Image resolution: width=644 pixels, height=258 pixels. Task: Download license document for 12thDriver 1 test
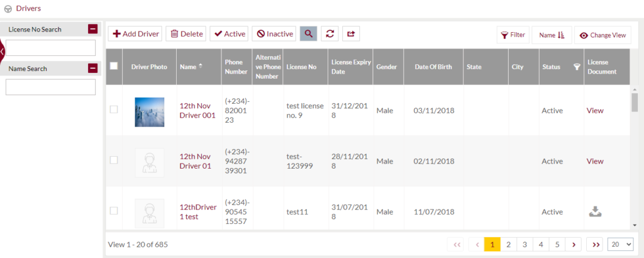click(x=595, y=212)
